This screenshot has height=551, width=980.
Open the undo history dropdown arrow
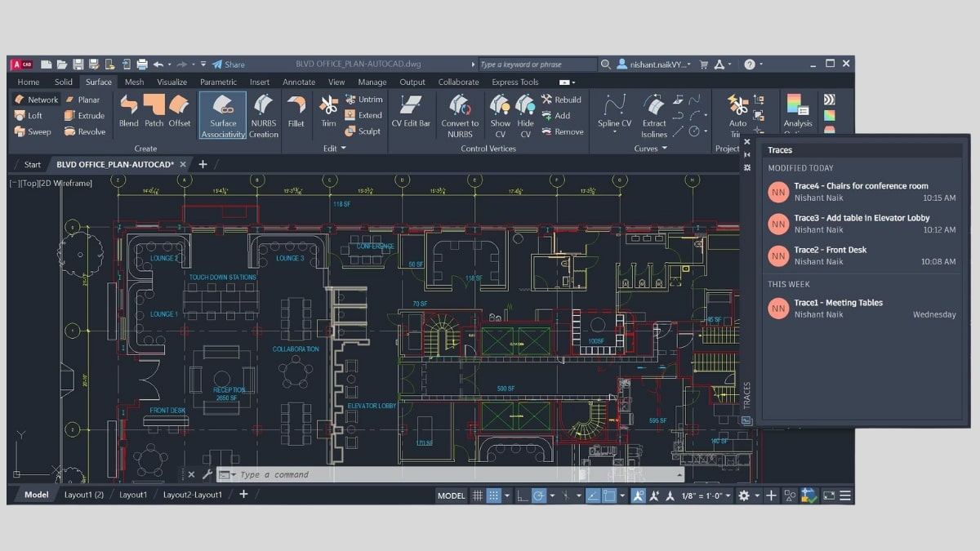[x=169, y=64]
